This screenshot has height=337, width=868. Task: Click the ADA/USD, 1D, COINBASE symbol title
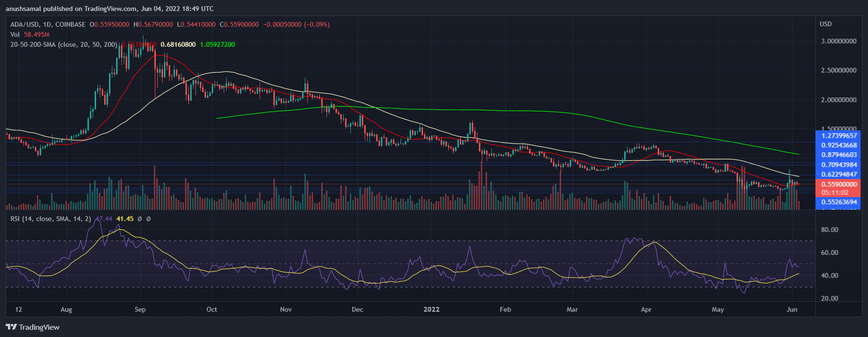pyautogui.click(x=48, y=24)
